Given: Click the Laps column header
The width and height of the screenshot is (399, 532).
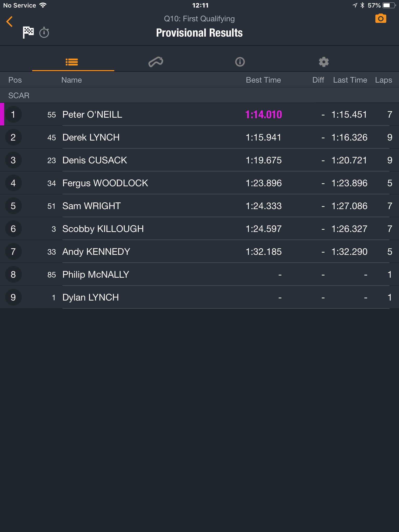Looking at the screenshot, I should pos(383,80).
